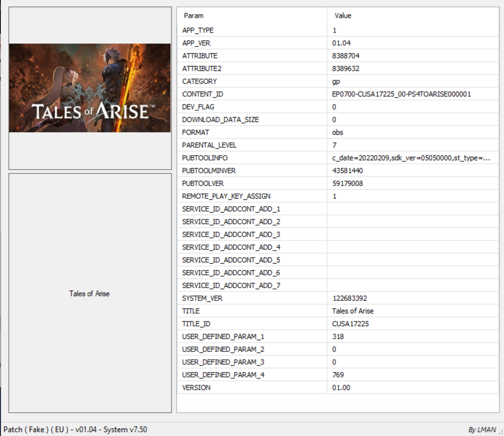The image size is (504, 436).
Task: Click the Patch (Fake) (EU) status text
Action: point(75,430)
